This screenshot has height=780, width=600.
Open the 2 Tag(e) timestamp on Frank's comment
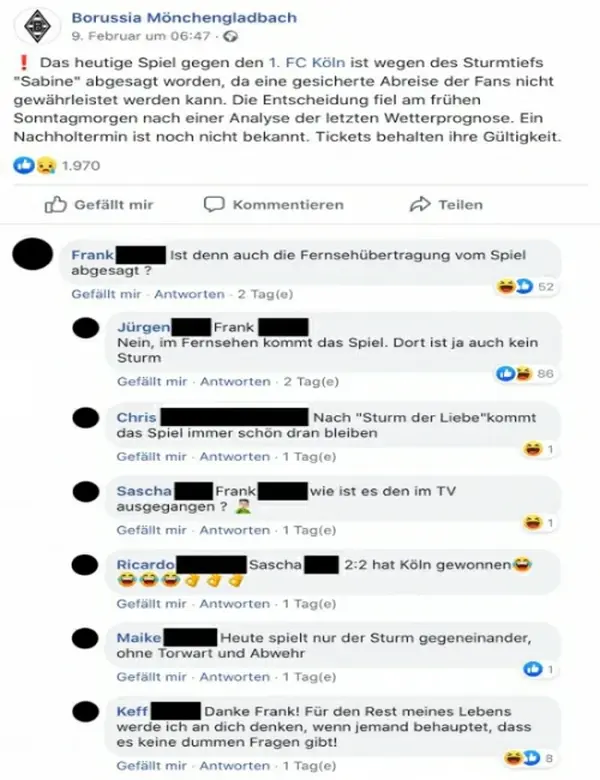(x=265, y=294)
